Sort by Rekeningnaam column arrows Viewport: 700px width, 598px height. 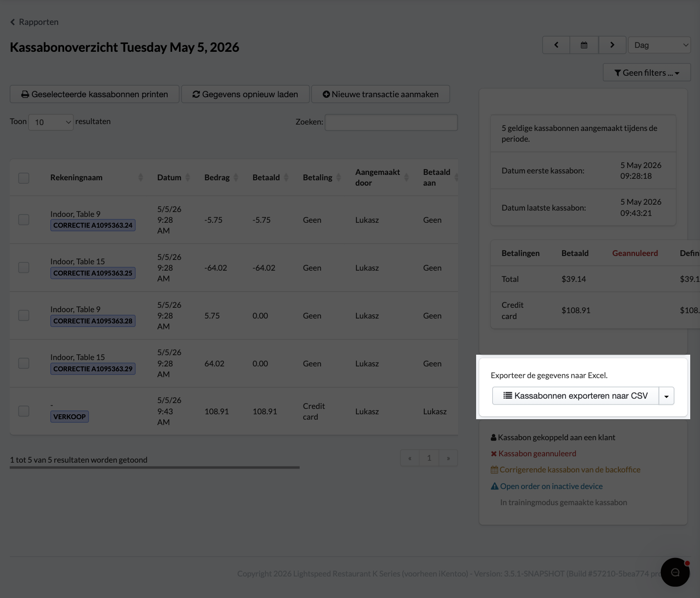141,177
